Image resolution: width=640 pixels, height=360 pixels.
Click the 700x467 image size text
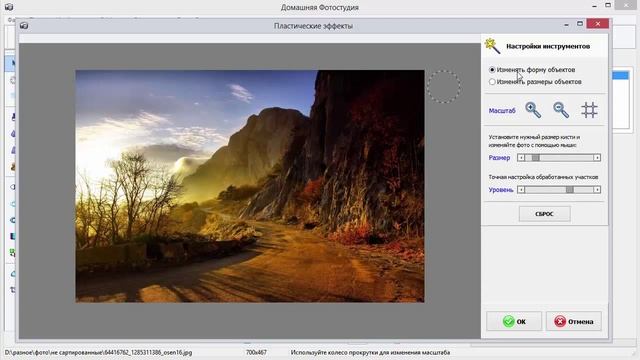tap(256, 352)
